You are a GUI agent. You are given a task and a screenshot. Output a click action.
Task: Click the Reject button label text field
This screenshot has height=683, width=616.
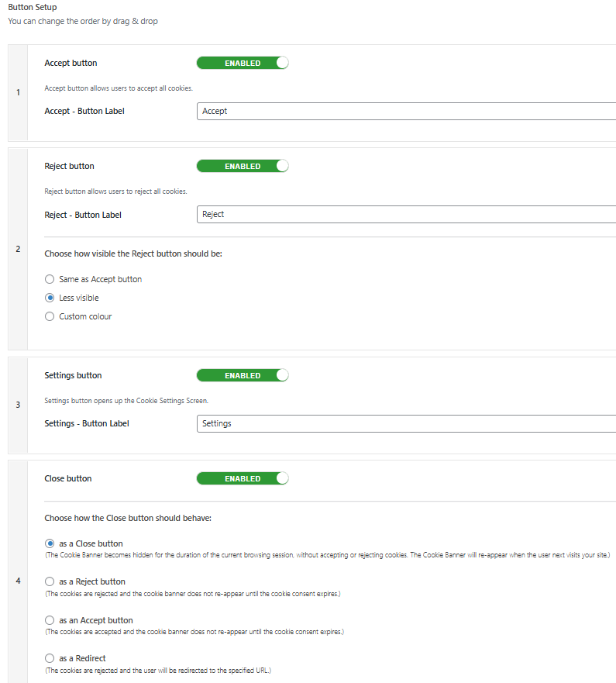click(x=406, y=214)
